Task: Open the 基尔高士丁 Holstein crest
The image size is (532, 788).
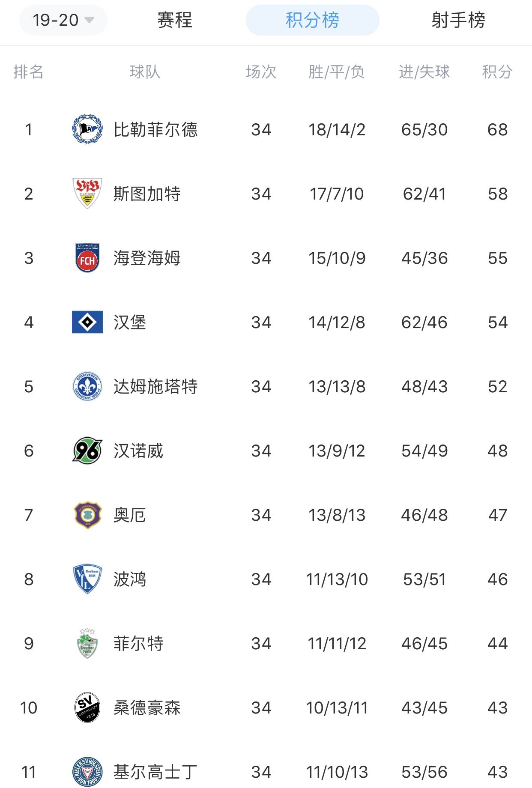Action: point(87,772)
